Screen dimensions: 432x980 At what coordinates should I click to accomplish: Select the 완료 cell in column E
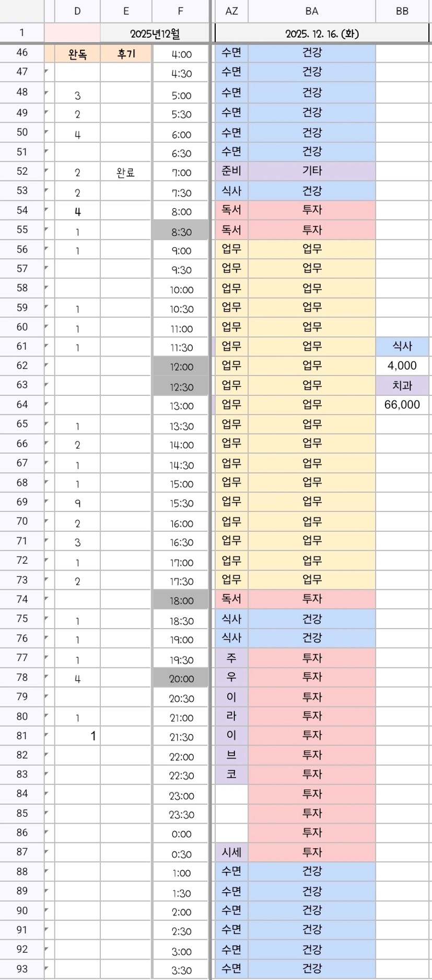click(x=126, y=172)
